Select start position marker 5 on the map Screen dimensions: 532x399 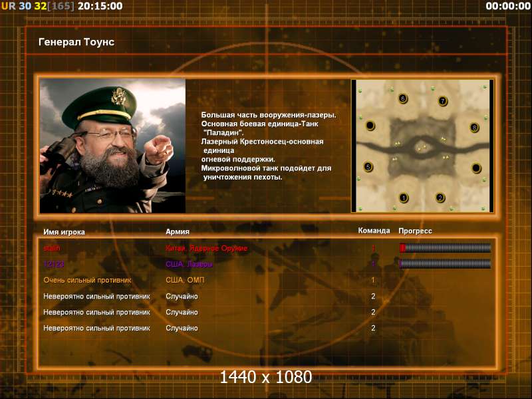368,167
